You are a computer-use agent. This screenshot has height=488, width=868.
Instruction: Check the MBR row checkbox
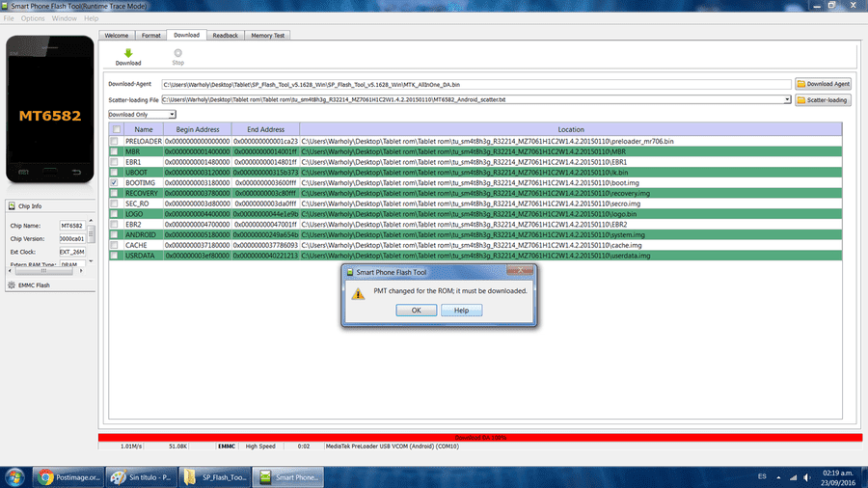(114, 151)
